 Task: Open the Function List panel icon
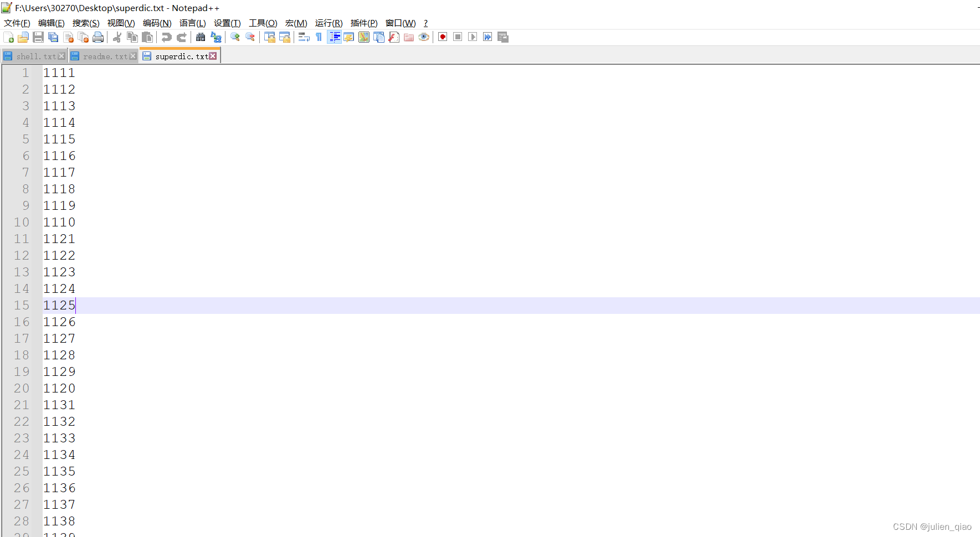(394, 37)
